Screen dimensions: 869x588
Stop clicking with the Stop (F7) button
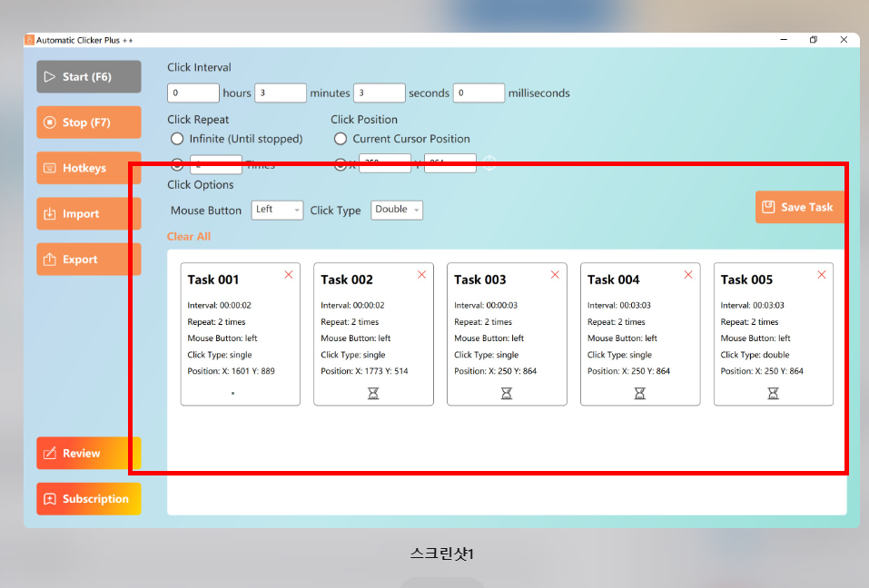click(89, 122)
